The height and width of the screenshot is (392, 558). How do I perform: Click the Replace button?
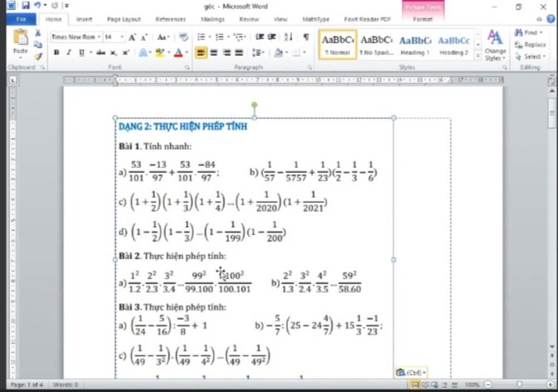[530, 45]
